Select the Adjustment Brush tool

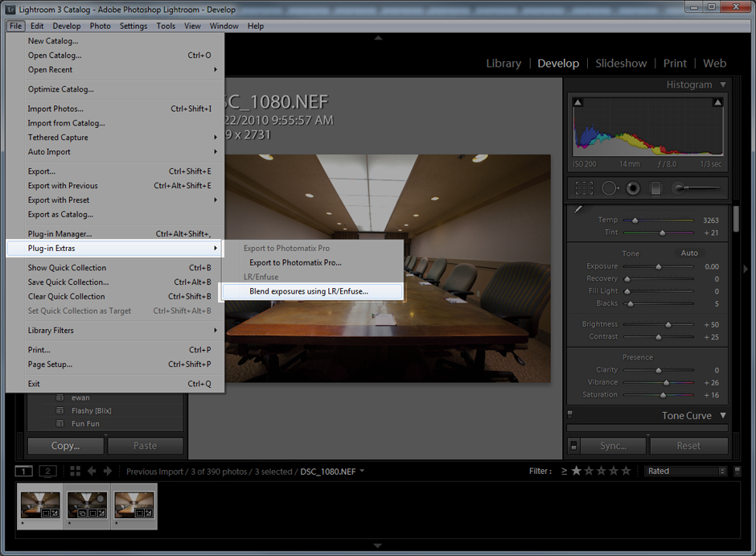696,187
